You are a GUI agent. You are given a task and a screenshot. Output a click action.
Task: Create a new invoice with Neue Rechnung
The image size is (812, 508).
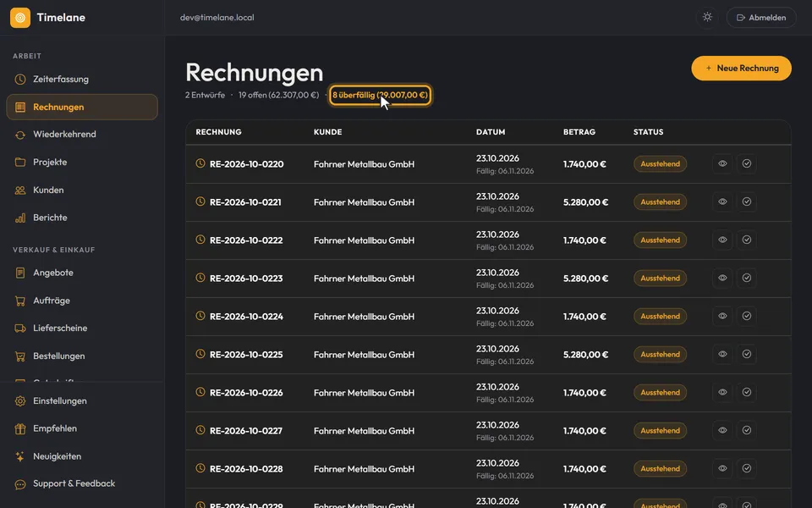tap(741, 69)
